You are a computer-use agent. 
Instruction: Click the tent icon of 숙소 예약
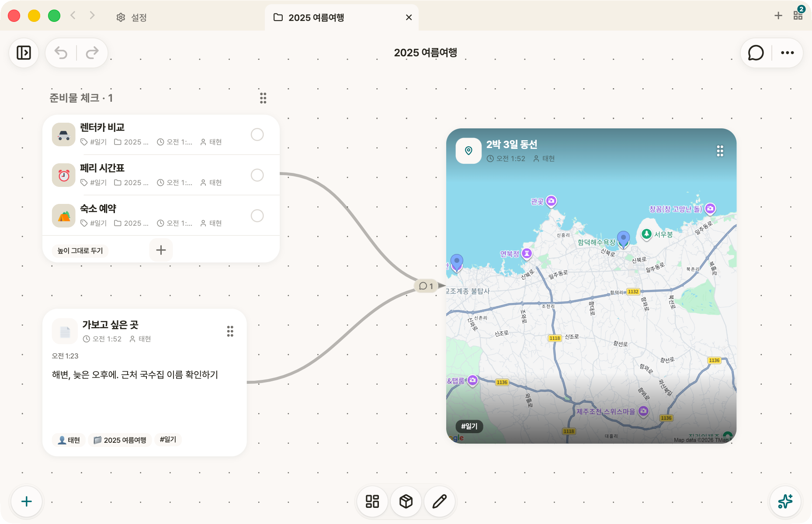coord(64,216)
